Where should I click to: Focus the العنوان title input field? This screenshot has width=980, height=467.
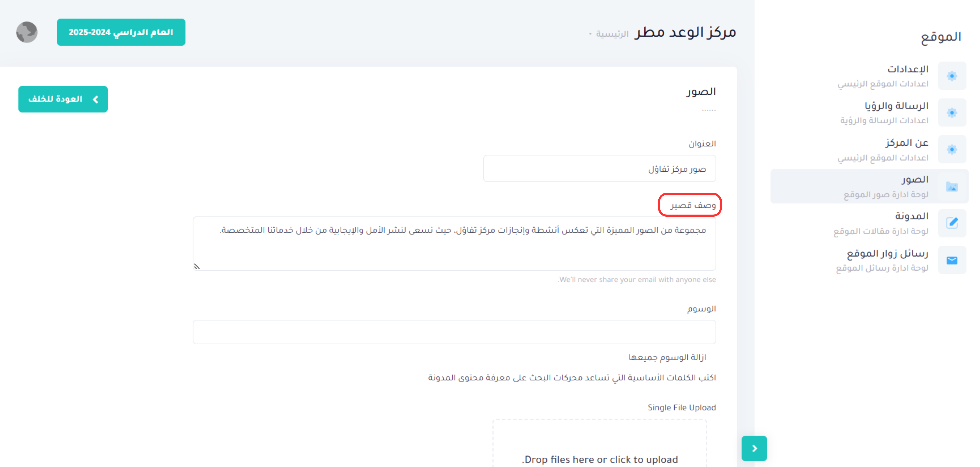click(599, 168)
